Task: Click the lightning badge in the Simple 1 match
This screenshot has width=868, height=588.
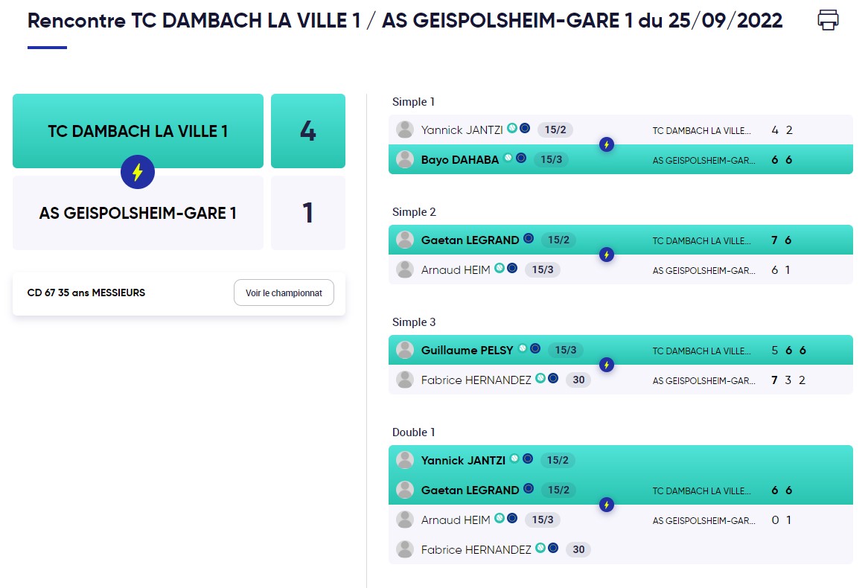Action: (x=607, y=144)
